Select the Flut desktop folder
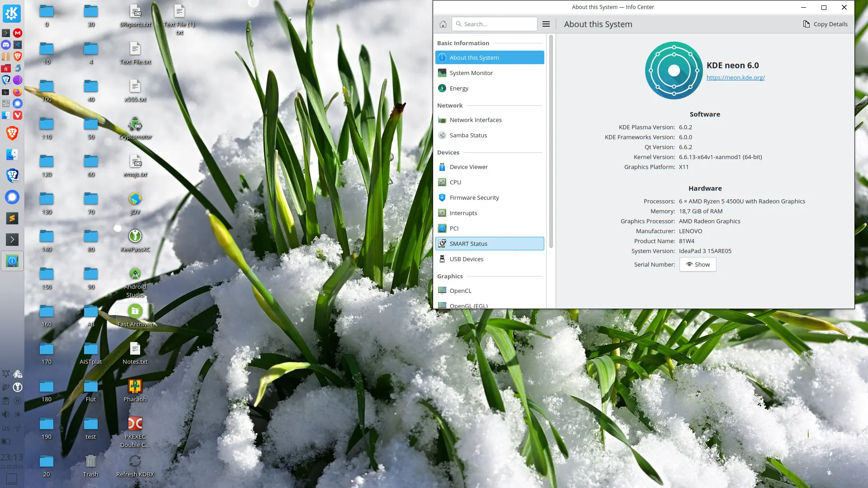The width and height of the screenshot is (868, 488). [x=91, y=390]
